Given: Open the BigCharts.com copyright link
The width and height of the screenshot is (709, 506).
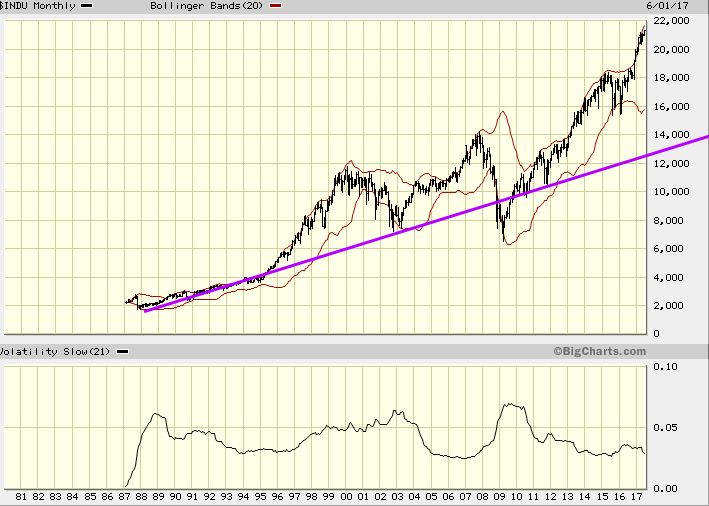Looking at the screenshot, I should (x=599, y=351).
